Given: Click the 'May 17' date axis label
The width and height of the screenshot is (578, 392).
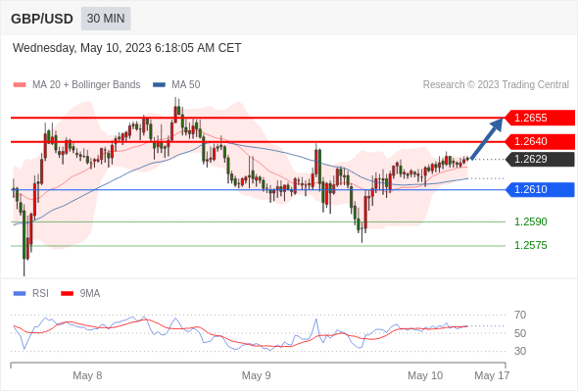Looking at the screenshot, I should pyautogui.click(x=492, y=375).
